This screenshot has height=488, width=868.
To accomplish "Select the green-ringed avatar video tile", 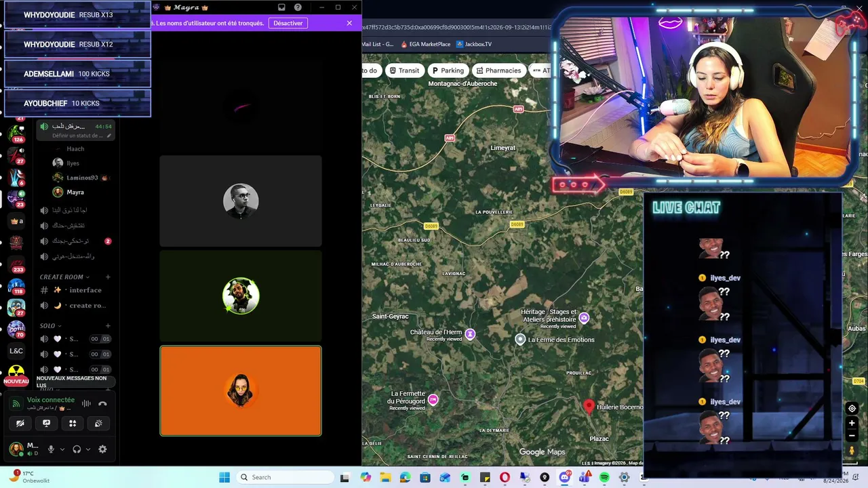I will click(x=241, y=296).
